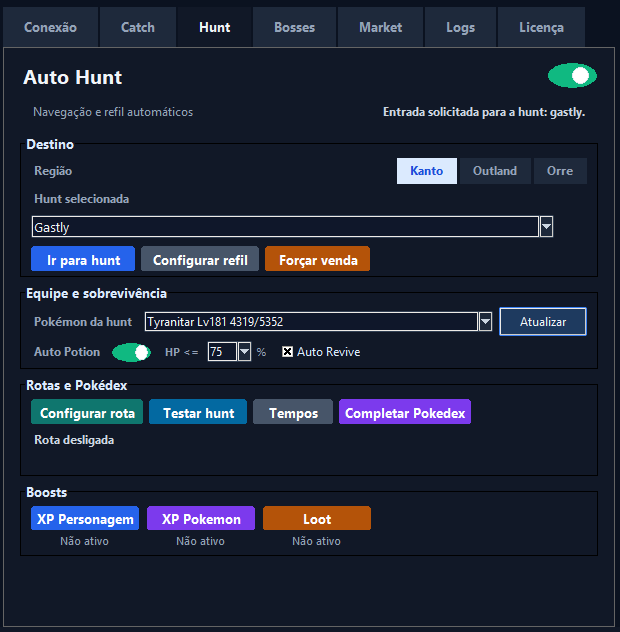The width and height of the screenshot is (620, 632).
Task: Switch to the Catch tab
Action: coord(138,27)
